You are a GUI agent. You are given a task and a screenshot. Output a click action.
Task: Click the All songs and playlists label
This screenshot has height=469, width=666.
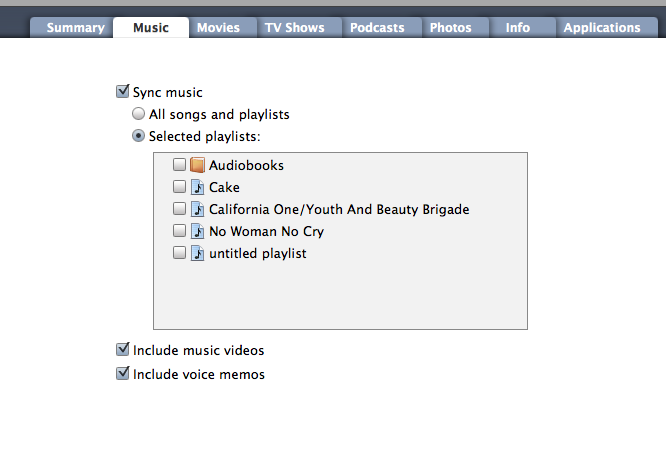219,114
